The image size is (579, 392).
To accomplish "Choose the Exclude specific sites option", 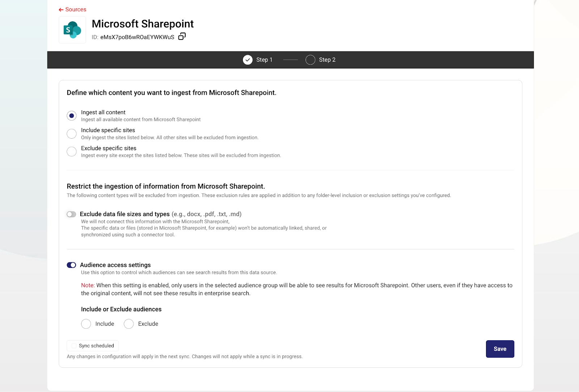I will tap(72, 152).
